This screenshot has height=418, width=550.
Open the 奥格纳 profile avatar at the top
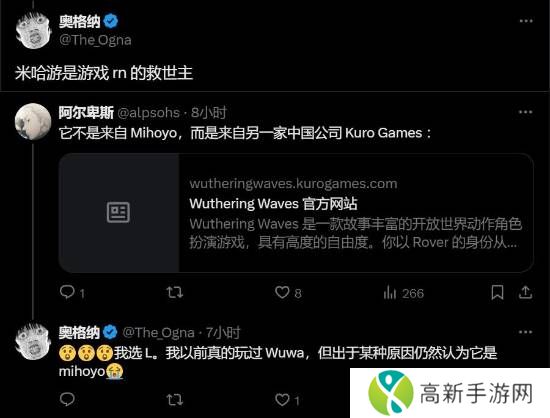[33, 31]
